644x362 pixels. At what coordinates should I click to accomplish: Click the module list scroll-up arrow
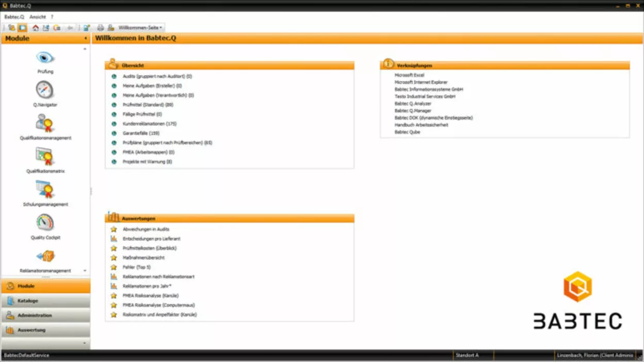(x=85, y=49)
